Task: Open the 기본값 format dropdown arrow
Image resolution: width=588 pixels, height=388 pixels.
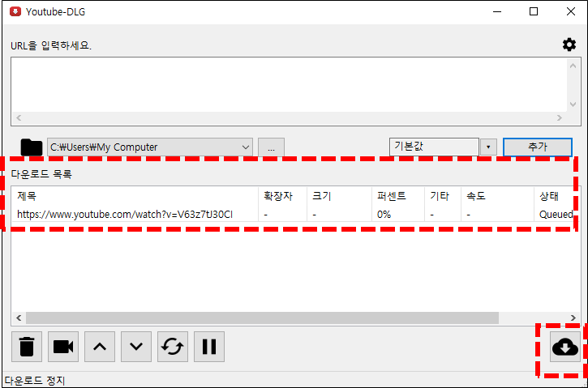Action: [x=488, y=147]
